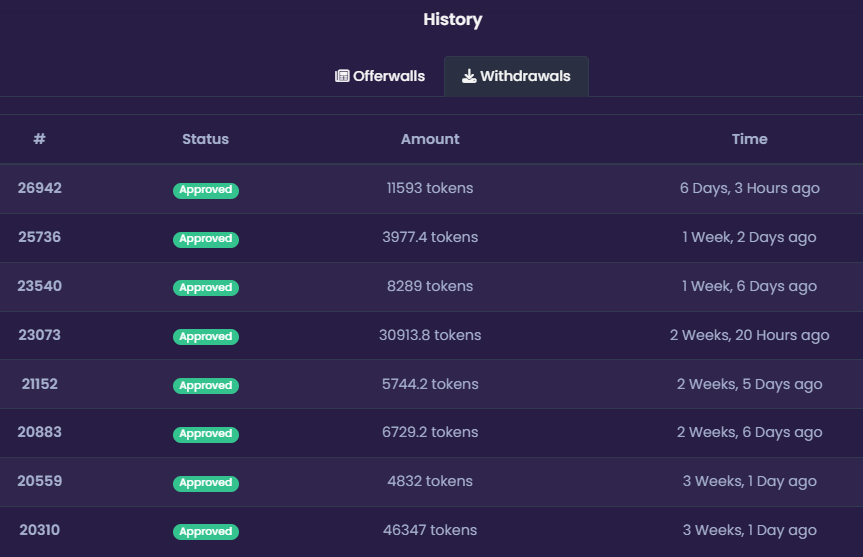
Task: Click the 2 Weeks, 6 Days ago timestamp
Action: click(x=750, y=432)
